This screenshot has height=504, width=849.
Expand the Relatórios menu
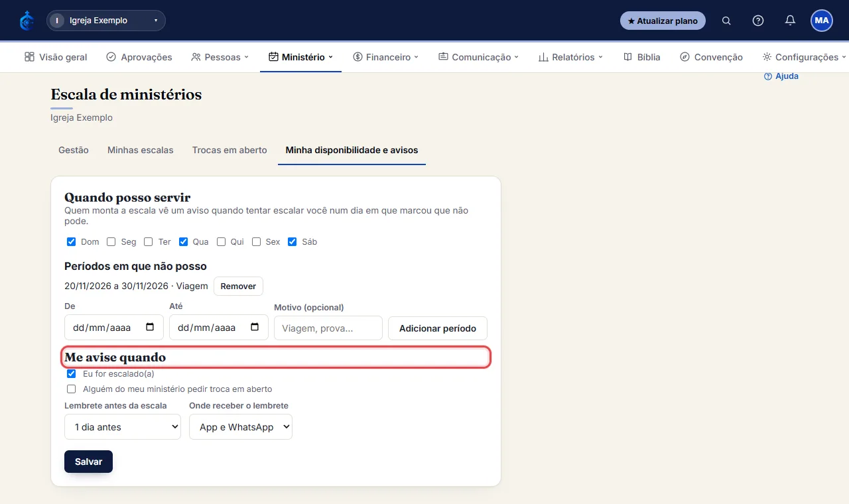point(570,57)
